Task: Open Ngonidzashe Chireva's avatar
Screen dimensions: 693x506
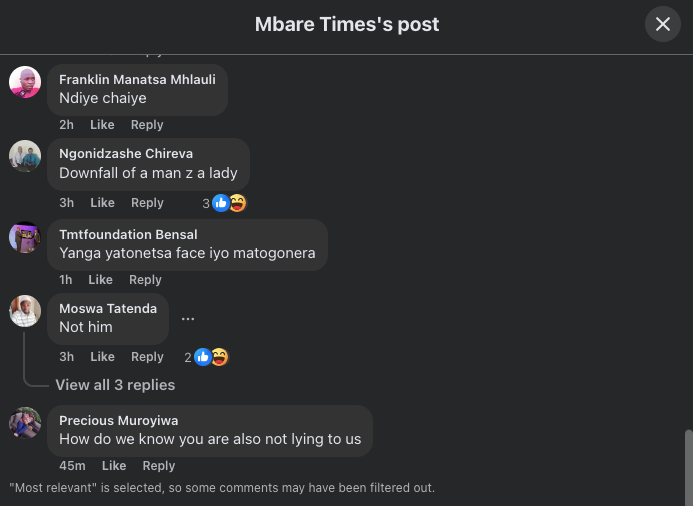Action: pyautogui.click(x=25, y=156)
